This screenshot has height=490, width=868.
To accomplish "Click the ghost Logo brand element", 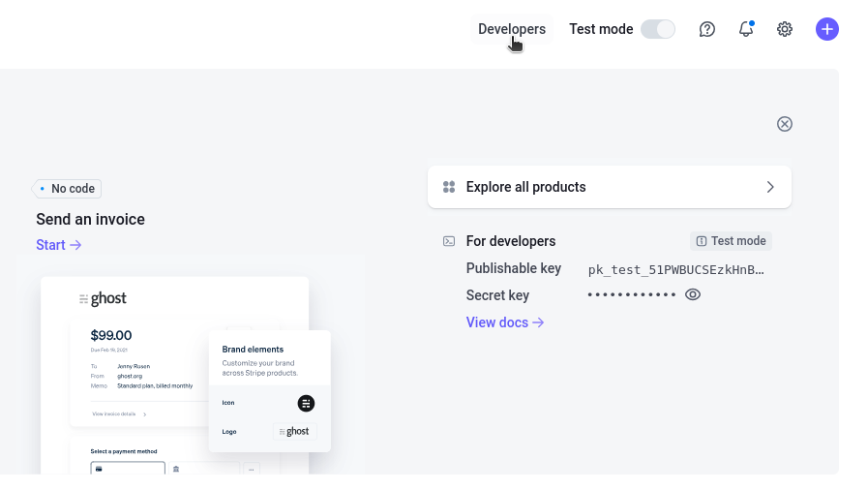I will click(294, 432).
